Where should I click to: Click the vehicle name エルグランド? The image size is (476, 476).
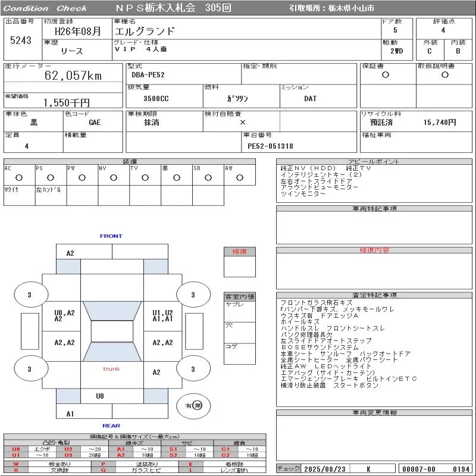coord(145,31)
